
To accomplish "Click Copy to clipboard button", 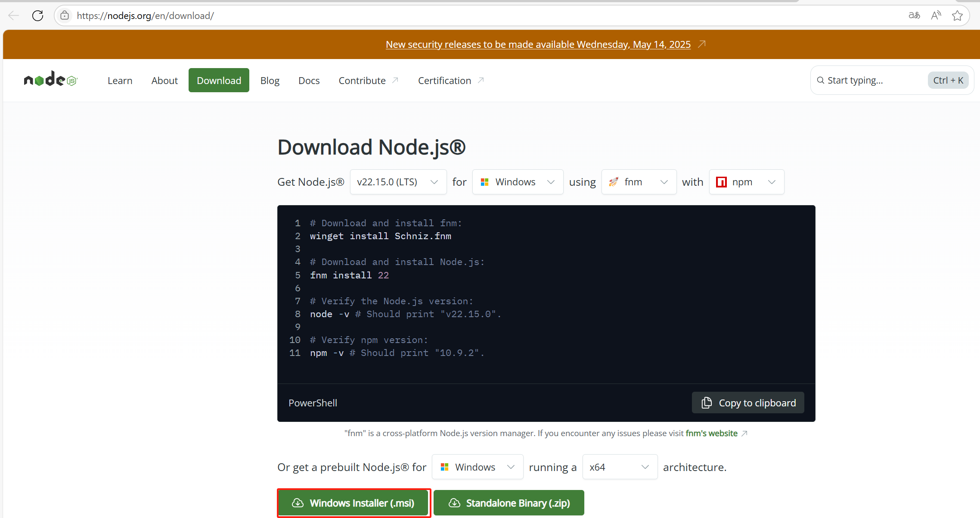I will (748, 403).
